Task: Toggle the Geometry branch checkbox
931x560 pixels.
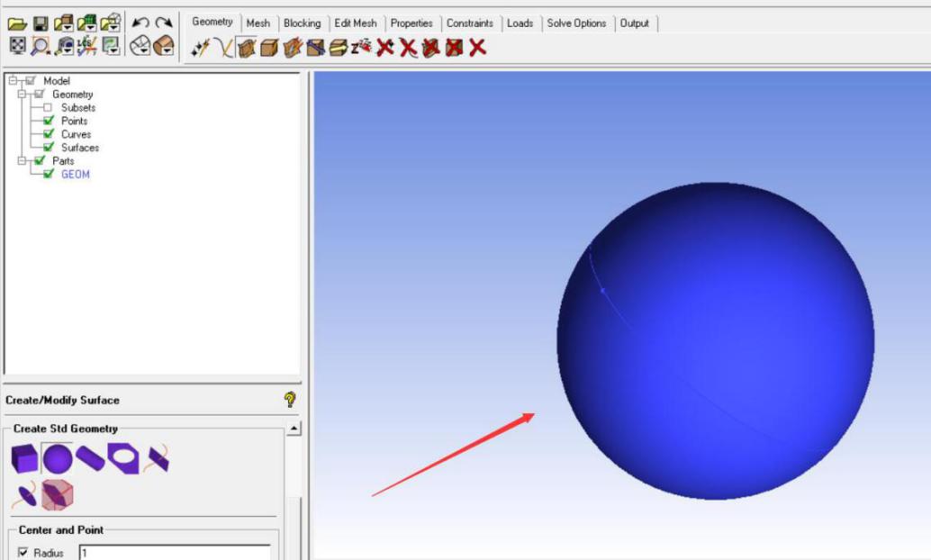Action: 40,94
